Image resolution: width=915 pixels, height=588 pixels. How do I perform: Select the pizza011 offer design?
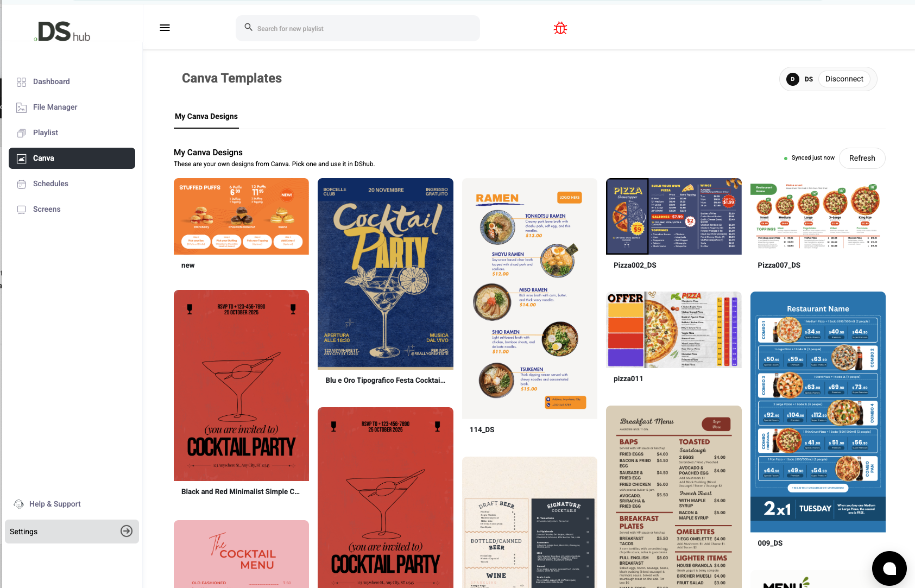pos(673,330)
